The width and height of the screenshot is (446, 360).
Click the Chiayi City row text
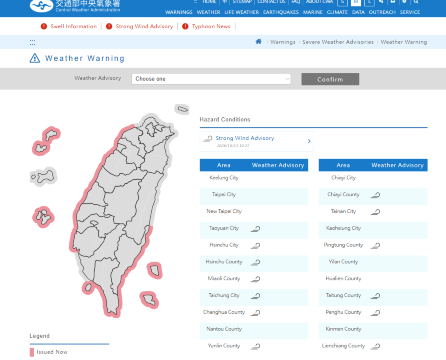(x=343, y=178)
